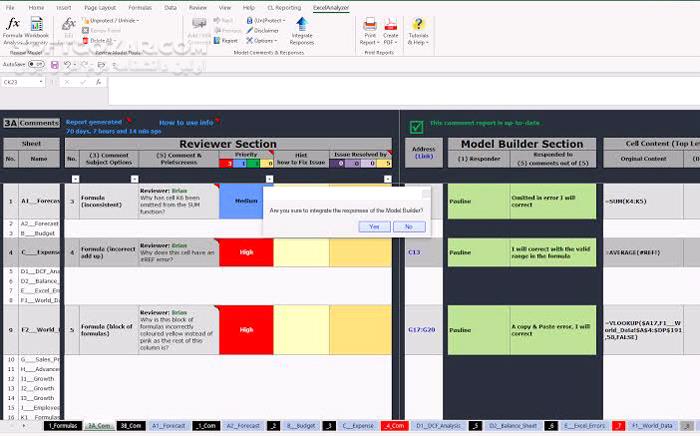Click the blue Medium priority cell
The width and height of the screenshot is (700, 436).
[241, 201]
